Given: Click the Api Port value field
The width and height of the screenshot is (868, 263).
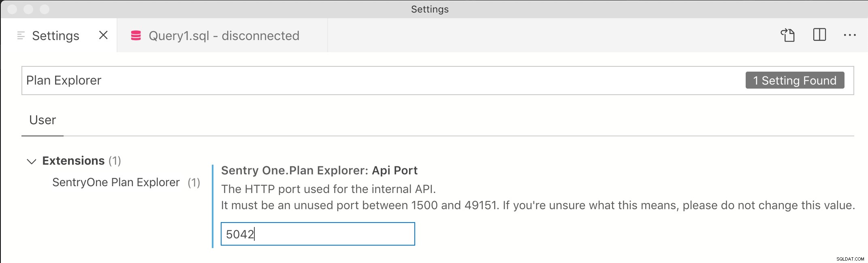Looking at the screenshot, I should [x=318, y=234].
